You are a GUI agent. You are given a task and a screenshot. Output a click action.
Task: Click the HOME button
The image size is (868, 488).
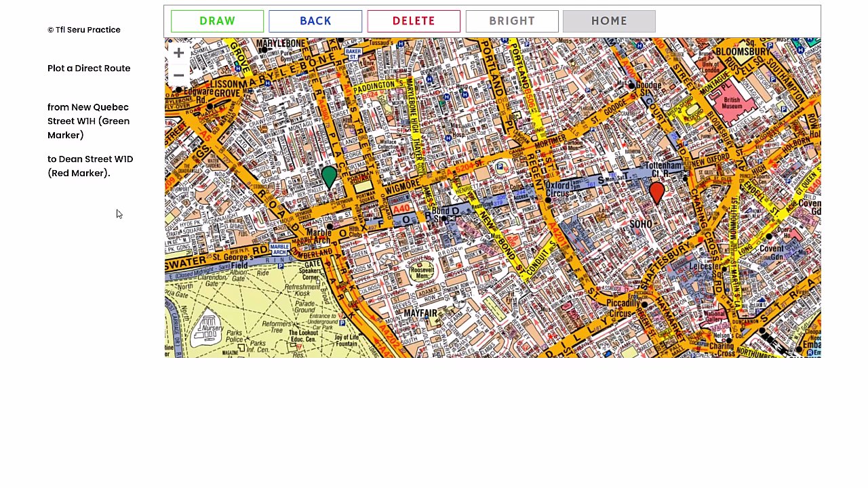tap(609, 21)
